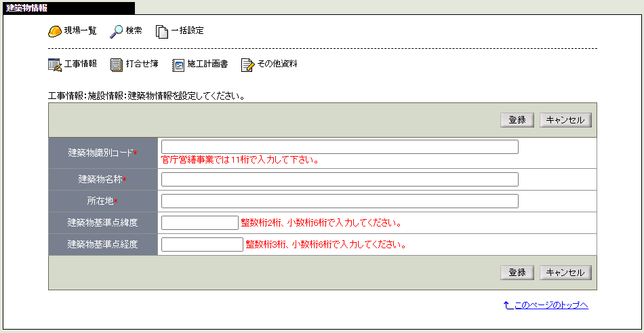Focus the 建築物基準点緯度 input field
The image size is (644, 333).
[199, 223]
